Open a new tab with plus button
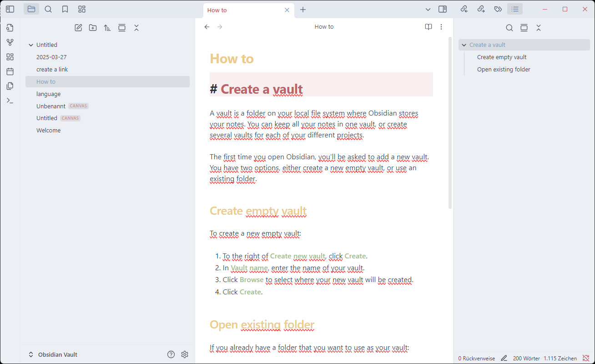Image resolution: width=595 pixels, height=364 pixels. click(303, 10)
